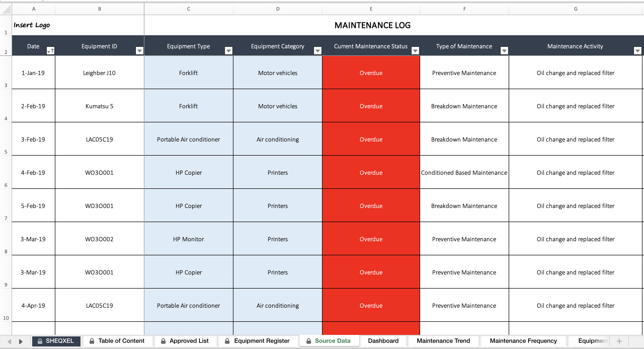
Task: Select column E header
Action: point(371,9)
